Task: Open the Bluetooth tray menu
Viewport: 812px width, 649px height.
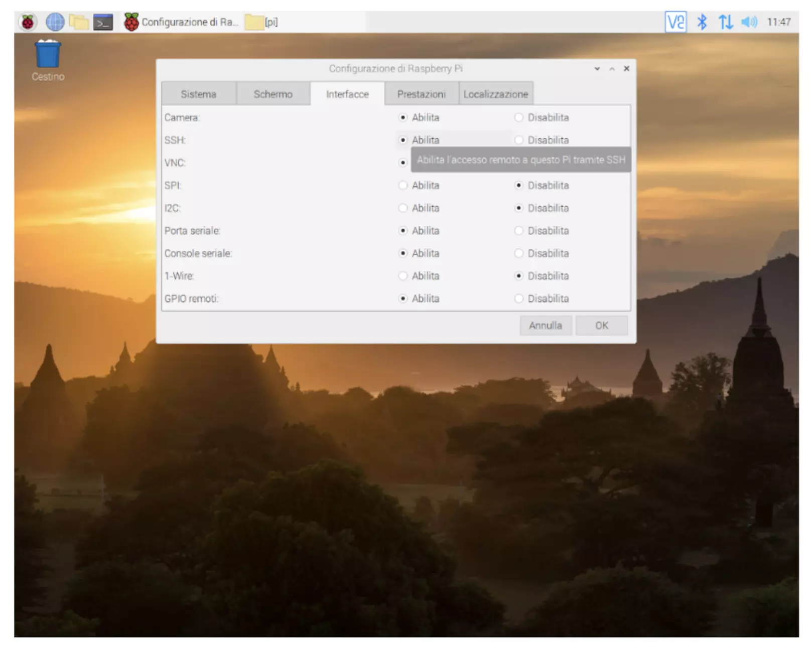Action: (x=702, y=22)
